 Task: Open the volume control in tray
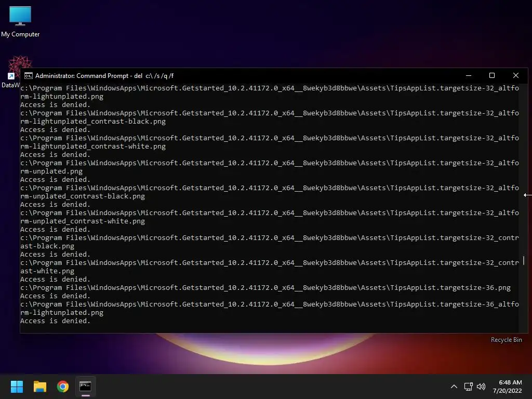click(x=481, y=387)
